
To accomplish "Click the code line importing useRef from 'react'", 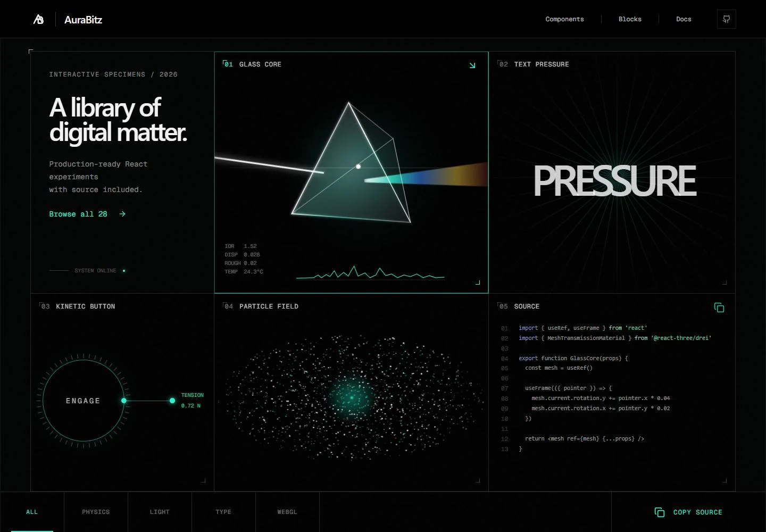I will click(x=583, y=328).
